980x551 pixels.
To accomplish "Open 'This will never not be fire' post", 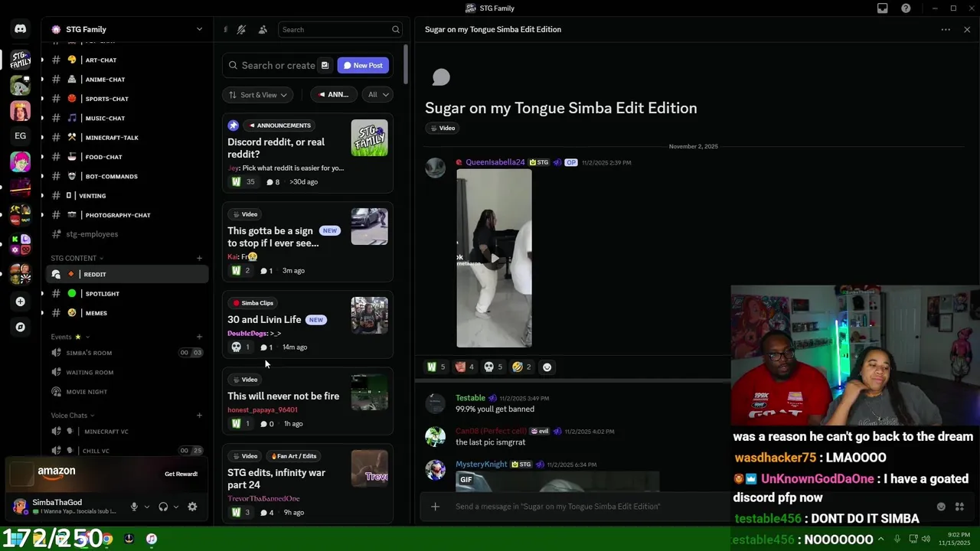I will pyautogui.click(x=308, y=401).
